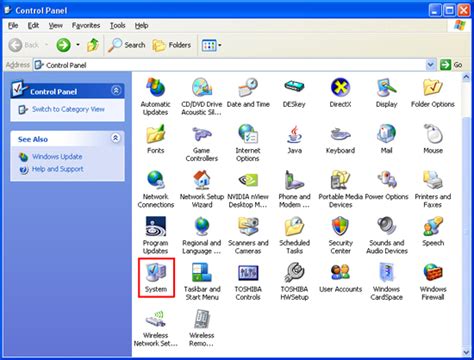Open the Portable Media Devices icon

340,189
